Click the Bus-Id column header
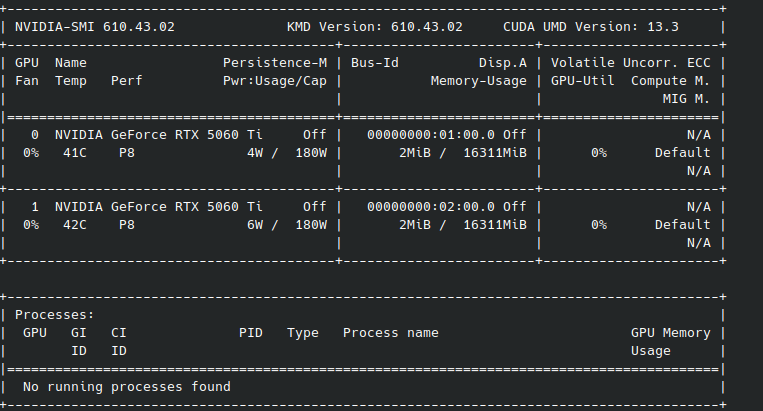763x411 pixels. pos(375,63)
